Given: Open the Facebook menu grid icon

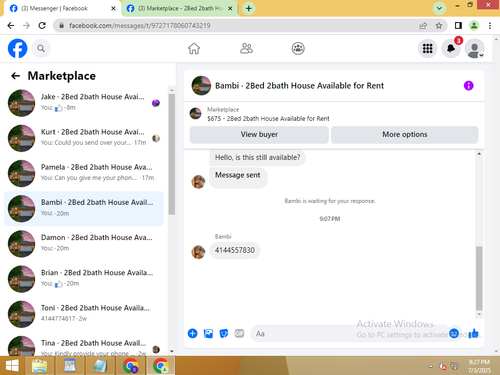Looking at the screenshot, I should pyautogui.click(x=428, y=49).
